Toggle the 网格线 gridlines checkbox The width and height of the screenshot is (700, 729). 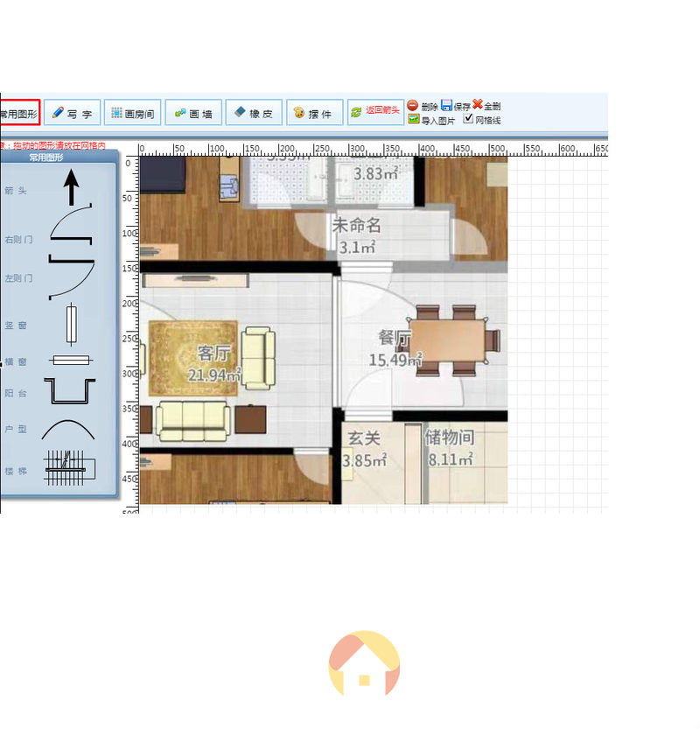(468, 118)
